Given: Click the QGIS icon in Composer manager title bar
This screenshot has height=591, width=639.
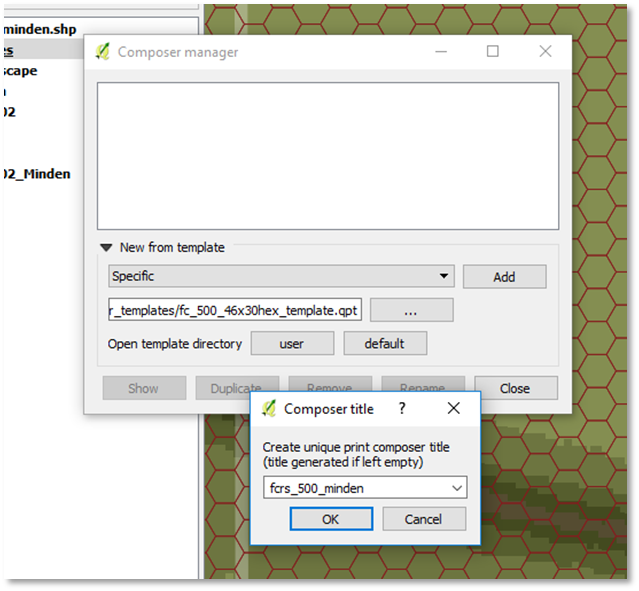Looking at the screenshot, I should tap(103, 52).
